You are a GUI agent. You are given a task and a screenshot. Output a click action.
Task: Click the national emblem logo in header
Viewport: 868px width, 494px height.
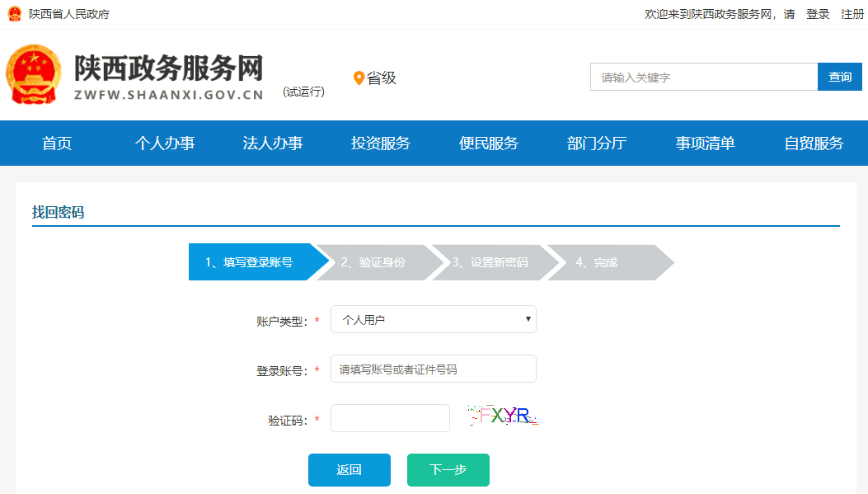33,74
